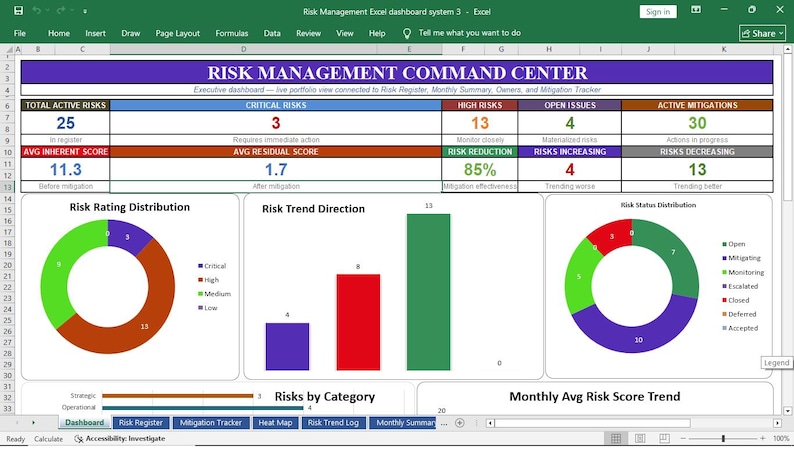Switch to the Risk Register sheet tab
The width and height of the screenshot is (794, 474).
141,422
